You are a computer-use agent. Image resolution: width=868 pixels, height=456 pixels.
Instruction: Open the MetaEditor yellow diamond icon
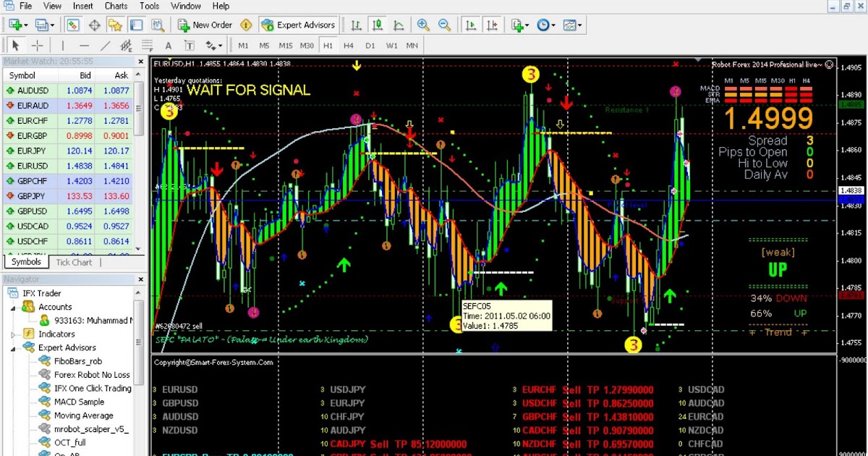[x=247, y=25]
